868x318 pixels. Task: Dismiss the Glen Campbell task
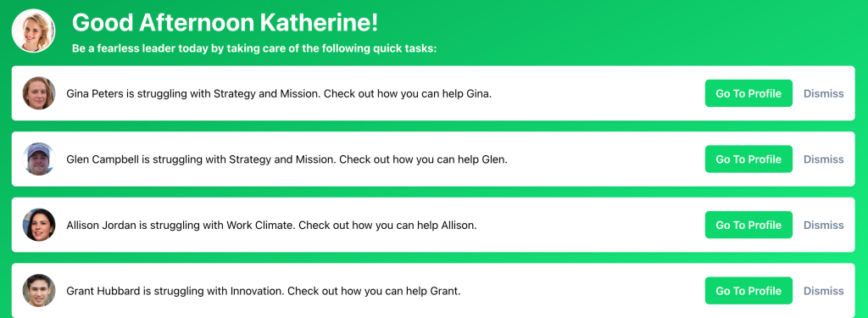coord(824,159)
